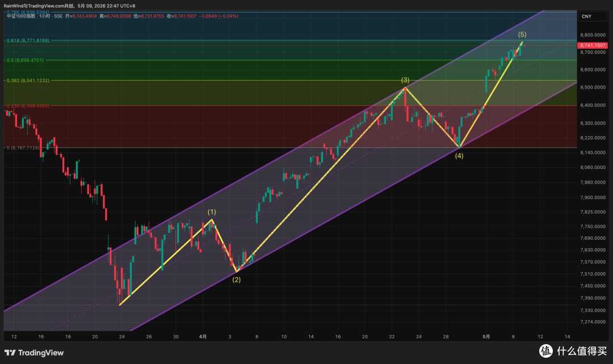The width and height of the screenshot is (613, 364).
Task: Select the wave label (2)
Action: click(237, 280)
